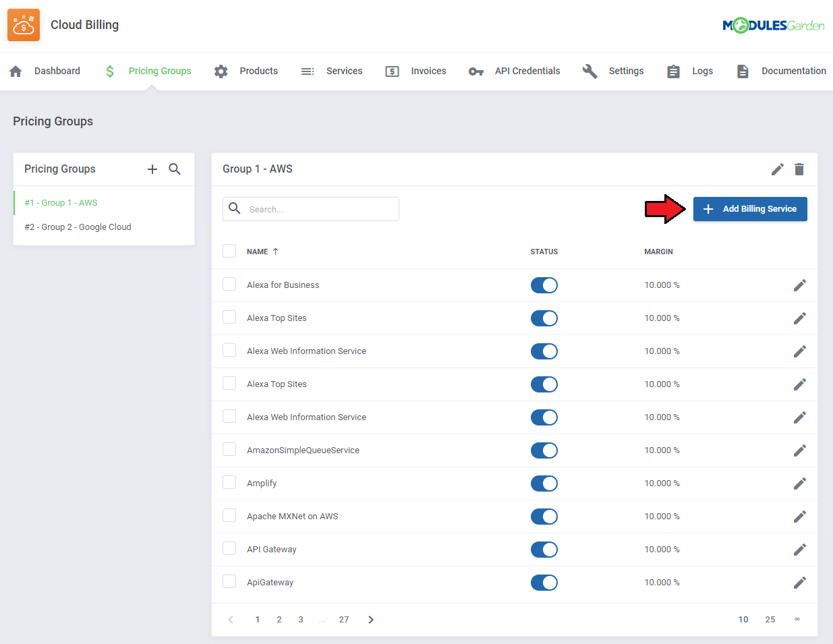Edit the Amplify row

tap(800, 484)
